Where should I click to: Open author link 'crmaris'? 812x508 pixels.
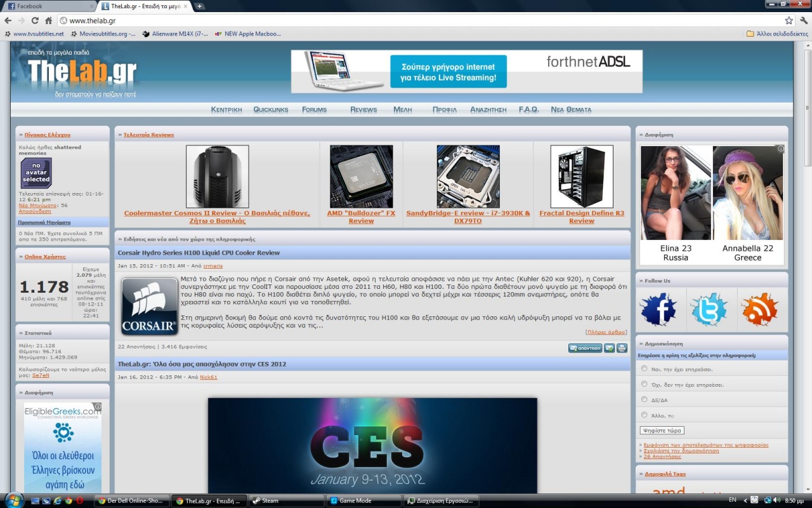pyautogui.click(x=213, y=266)
